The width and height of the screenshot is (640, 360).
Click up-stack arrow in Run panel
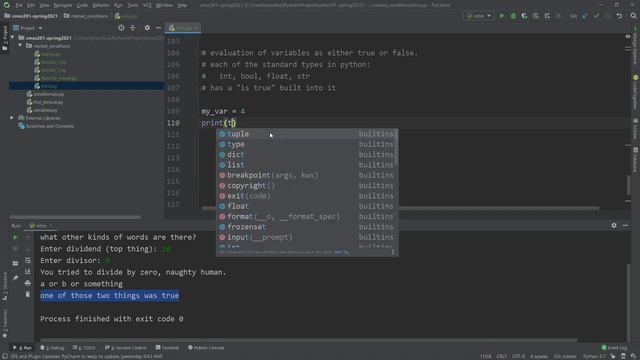(28, 237)
